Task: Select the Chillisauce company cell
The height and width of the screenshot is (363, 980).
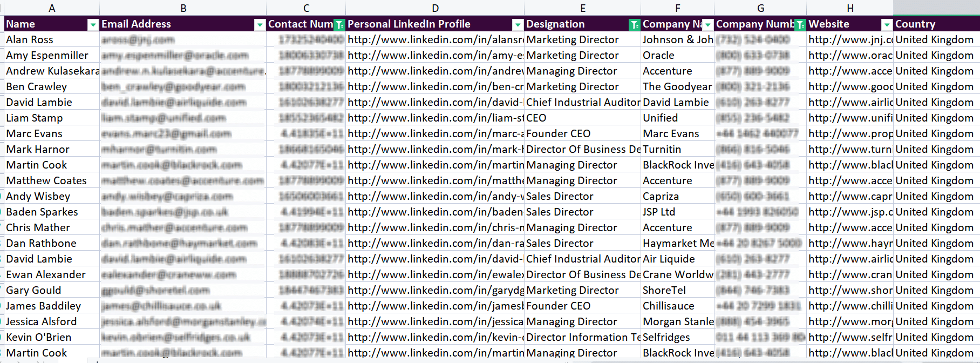Action: click(x=678, y=306)
